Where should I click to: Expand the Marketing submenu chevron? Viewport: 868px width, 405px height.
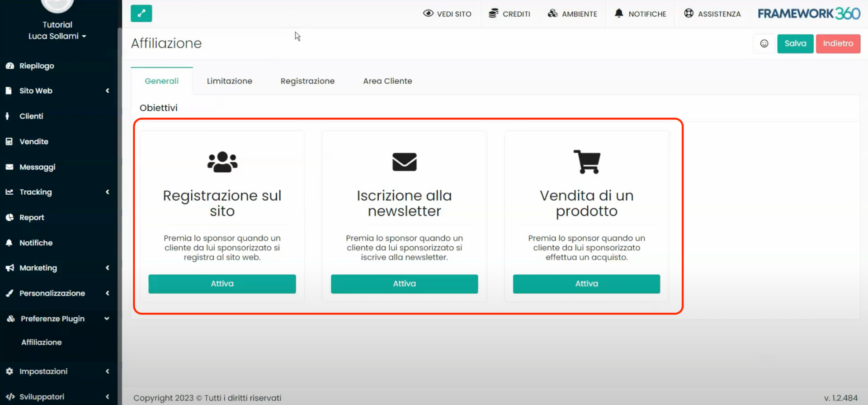point(108,268)
